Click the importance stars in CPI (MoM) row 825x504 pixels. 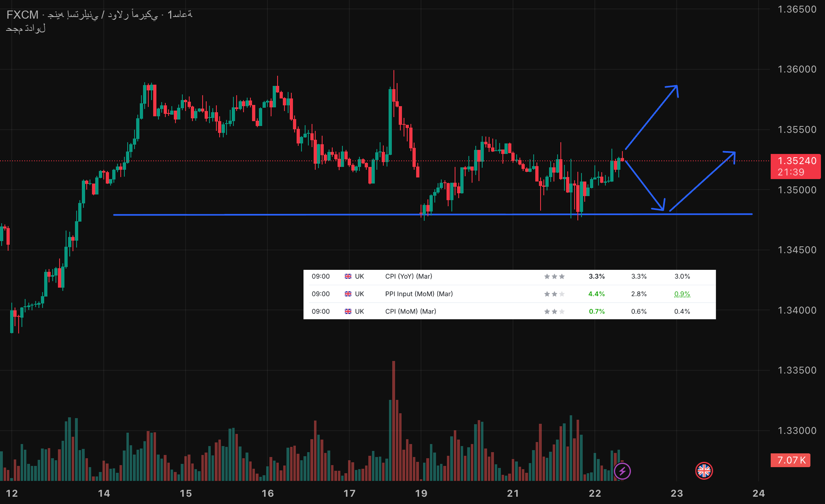click(x=554, y=312)
